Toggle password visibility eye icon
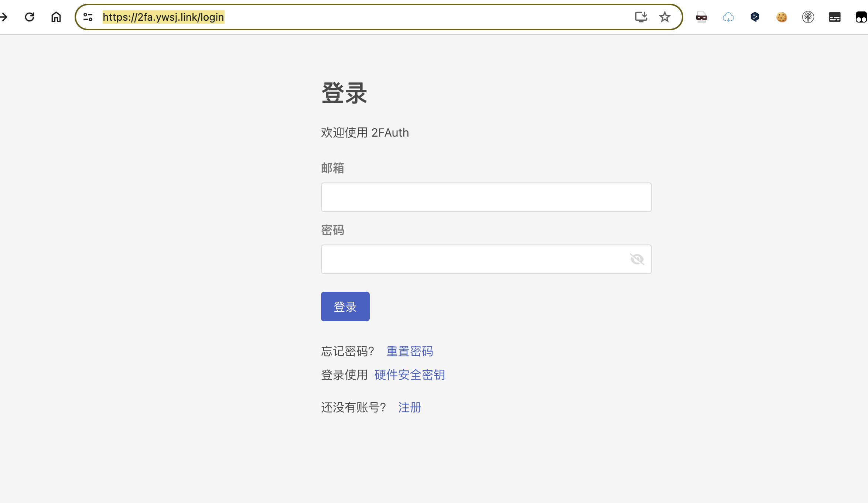This screenshot has height=503, width=868. click(x=637, y=259)
